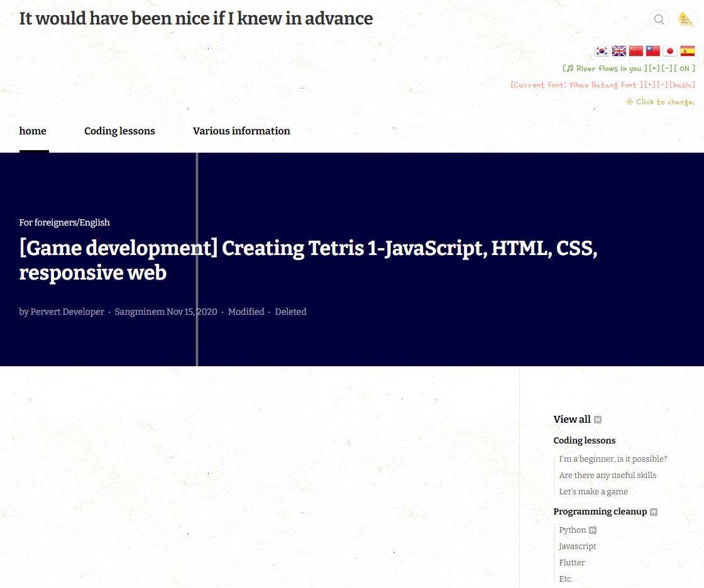Decrease music volume with green [-]

[667, 68]
